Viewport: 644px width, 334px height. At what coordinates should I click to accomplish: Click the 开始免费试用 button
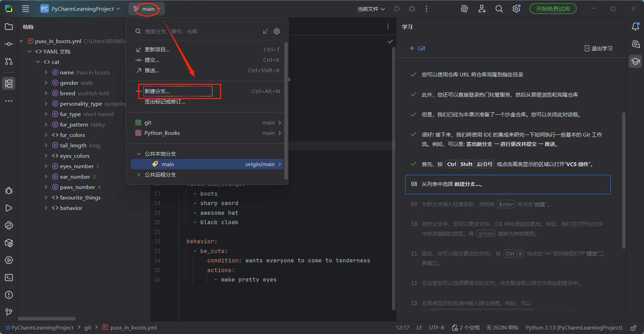[552, 8]
